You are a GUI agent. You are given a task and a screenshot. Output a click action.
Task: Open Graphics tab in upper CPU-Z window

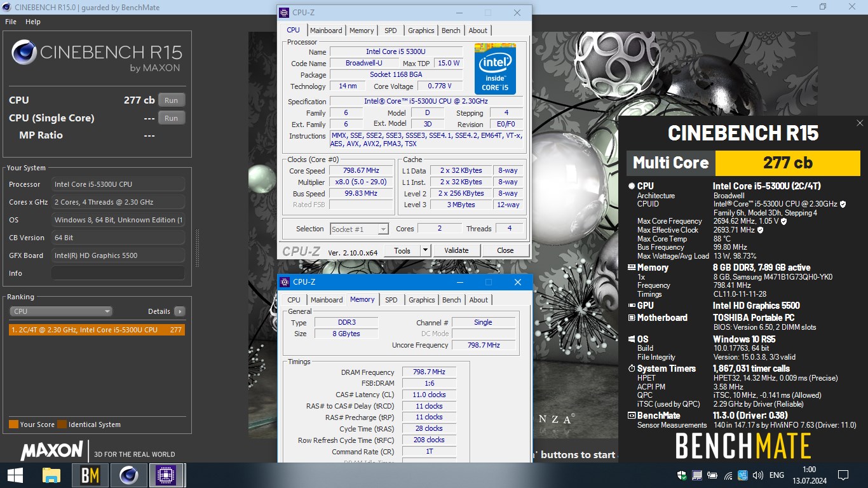coord(421,30)
